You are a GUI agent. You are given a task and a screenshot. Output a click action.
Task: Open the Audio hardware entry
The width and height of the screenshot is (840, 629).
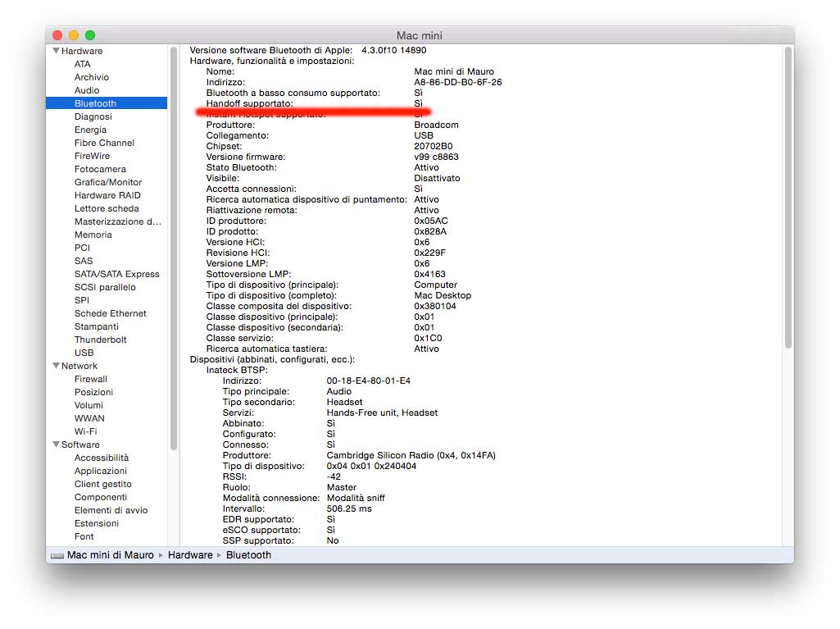86,90
